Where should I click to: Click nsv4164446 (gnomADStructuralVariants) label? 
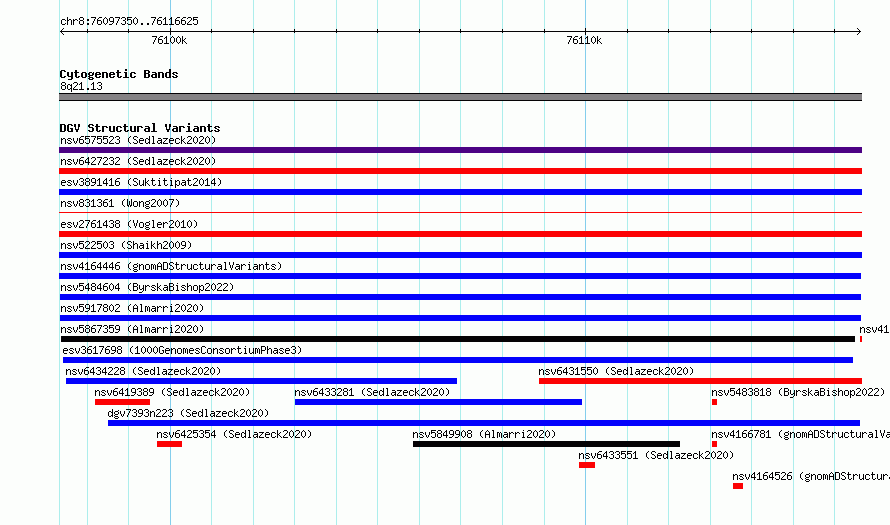coord(171,266)
